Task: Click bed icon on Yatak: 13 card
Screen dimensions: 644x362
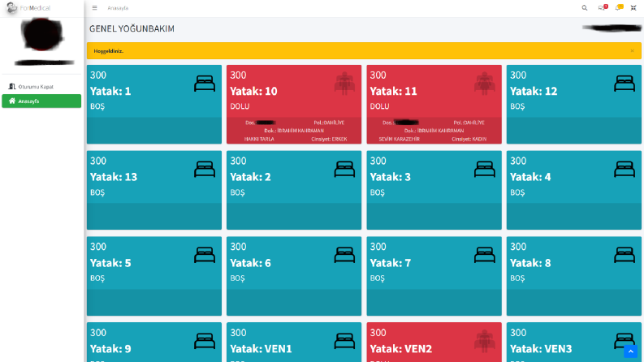Action: point(205,169)
